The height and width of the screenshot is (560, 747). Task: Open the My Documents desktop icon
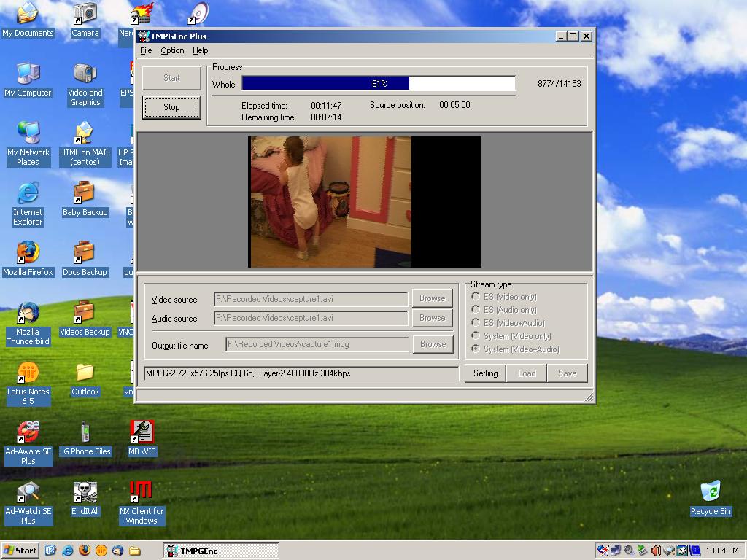click(28, 20)
